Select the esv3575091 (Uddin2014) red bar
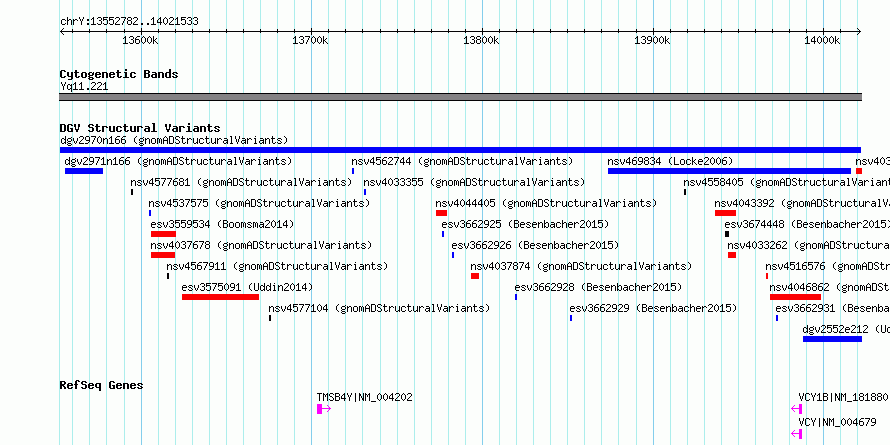Screen dimensions: 890x445 coord(220,297)
